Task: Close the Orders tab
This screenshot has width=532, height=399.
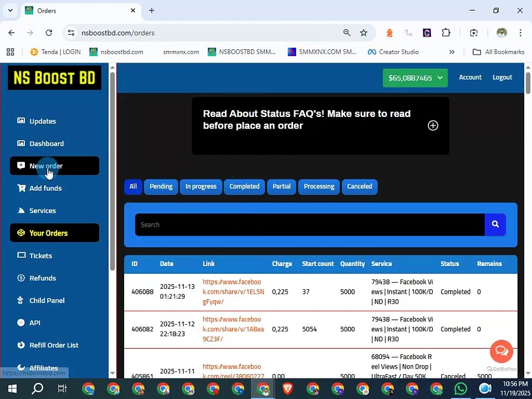Action: click(x=133, y=11)
